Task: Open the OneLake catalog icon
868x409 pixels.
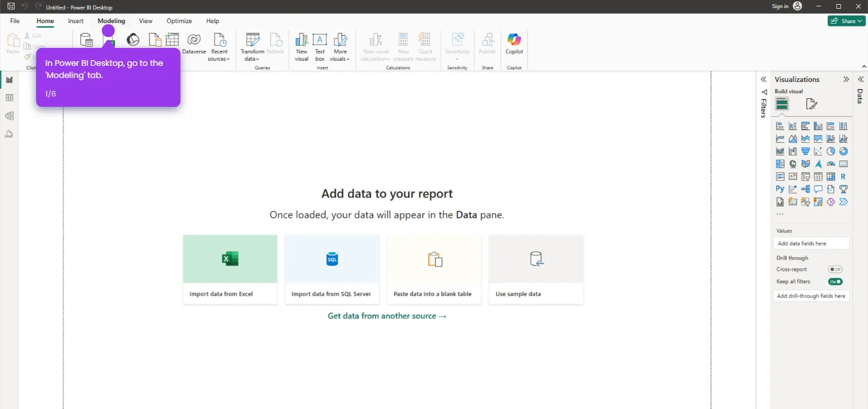Action: tap(133, 39)
